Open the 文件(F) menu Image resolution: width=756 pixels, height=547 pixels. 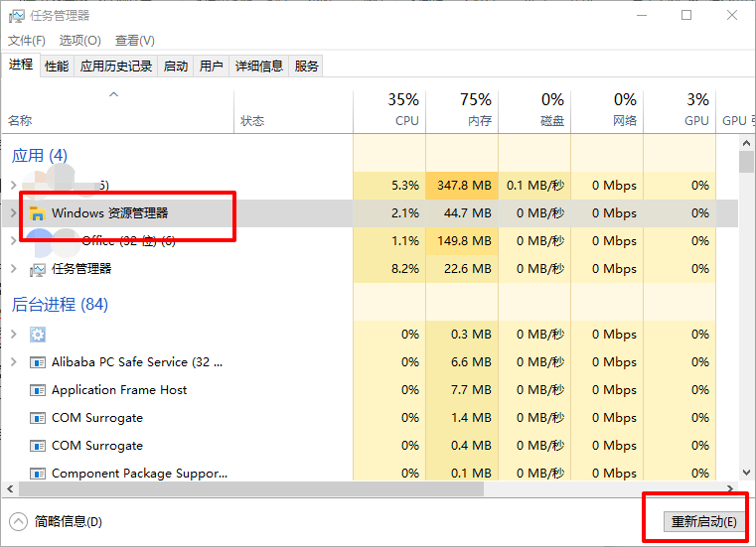point(27,41)
